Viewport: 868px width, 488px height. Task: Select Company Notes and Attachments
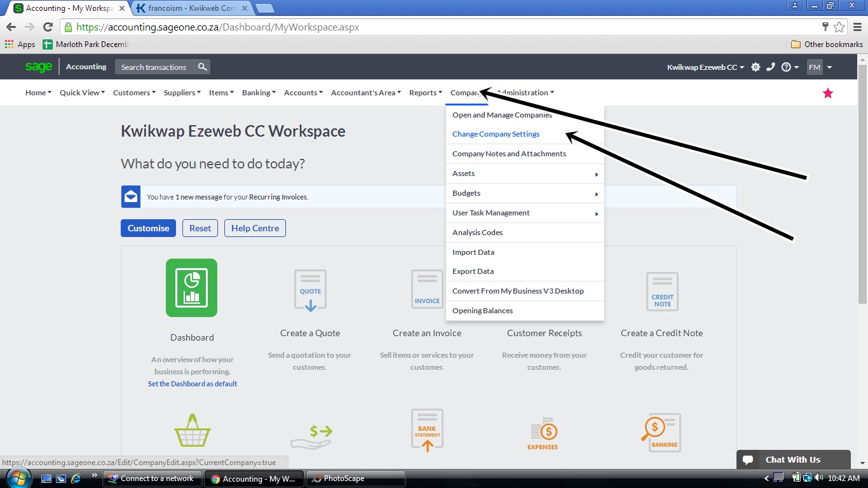pos(525,154)
